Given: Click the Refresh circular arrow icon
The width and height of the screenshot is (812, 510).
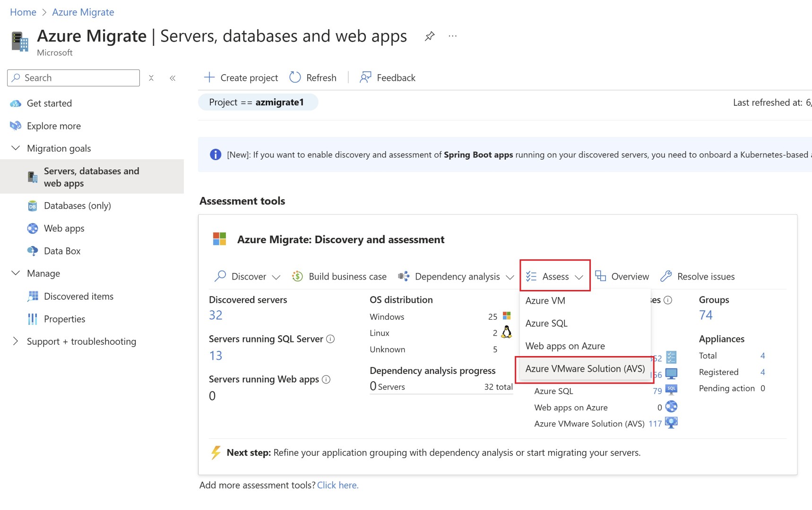Looking at the screenshot, I should pyautogui.click(x=295, y=77).
